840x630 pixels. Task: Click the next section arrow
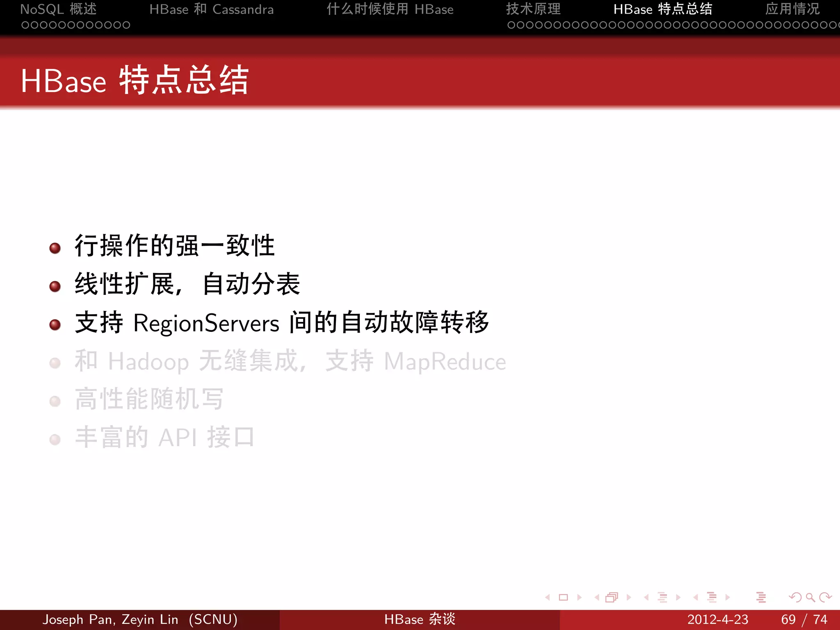coord(728,597)
